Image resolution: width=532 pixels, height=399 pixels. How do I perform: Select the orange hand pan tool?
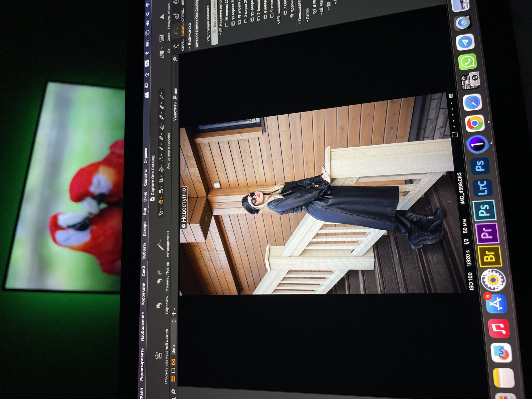pyautogui.click(x=160, y=203)
